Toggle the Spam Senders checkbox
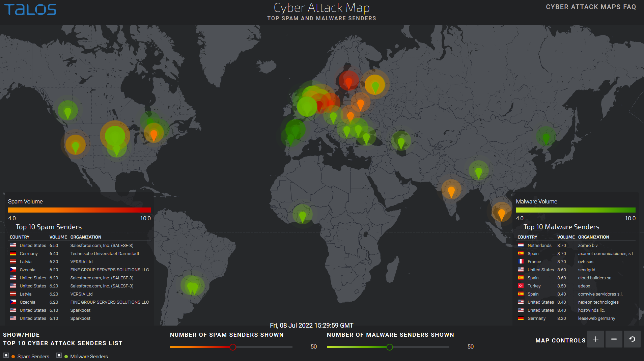 (6, 355)
